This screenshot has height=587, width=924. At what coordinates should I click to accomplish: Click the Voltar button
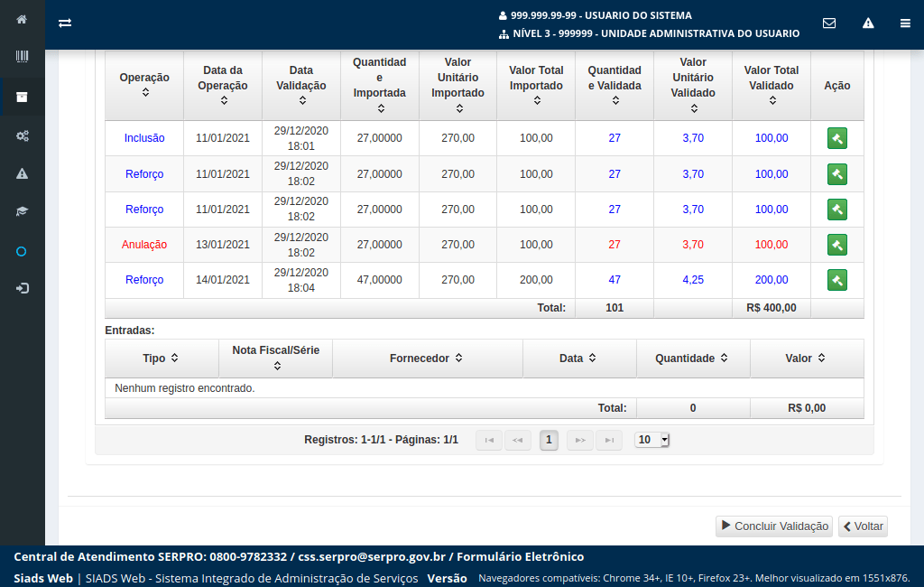point(863,526)
